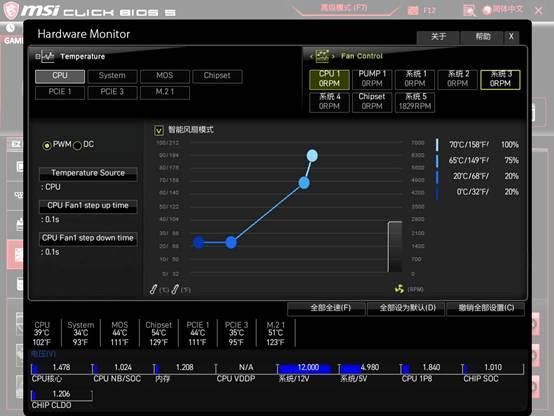Select the PUMP 1 fan tab

coord(372,79)
